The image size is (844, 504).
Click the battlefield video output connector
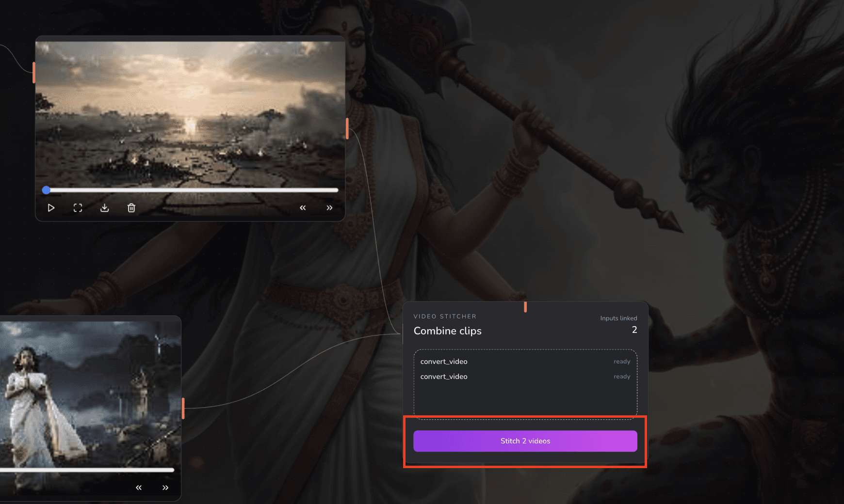click(x=347, y=128)
